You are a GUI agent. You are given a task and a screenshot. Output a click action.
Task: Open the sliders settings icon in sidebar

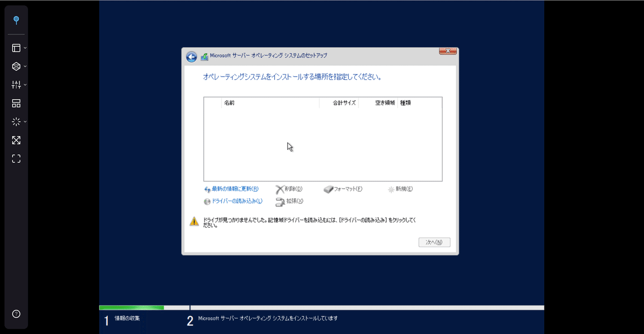tap(16, 85)
